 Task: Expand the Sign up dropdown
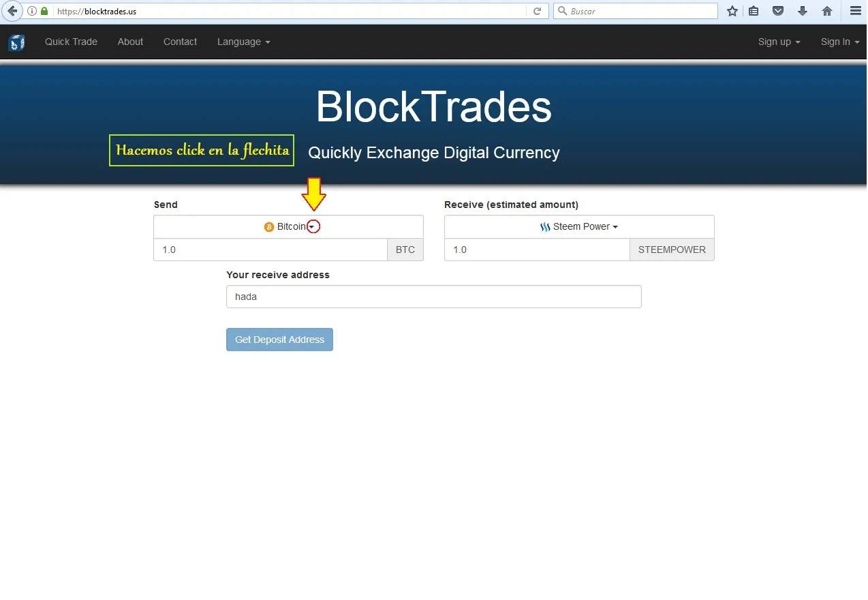coord(779,42)
